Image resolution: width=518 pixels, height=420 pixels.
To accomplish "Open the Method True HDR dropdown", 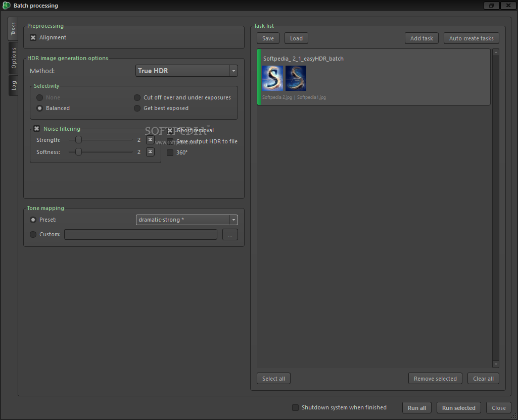I will (186, 71).
